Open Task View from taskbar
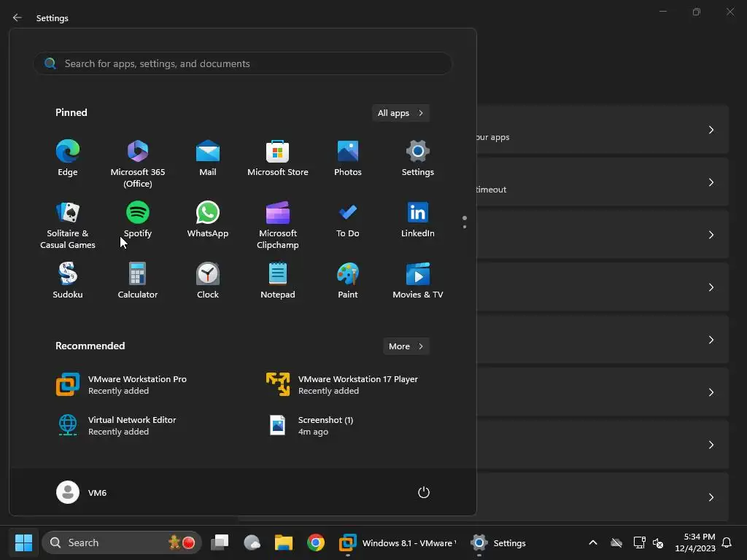The image size is (747, 560). click(220, 542)
